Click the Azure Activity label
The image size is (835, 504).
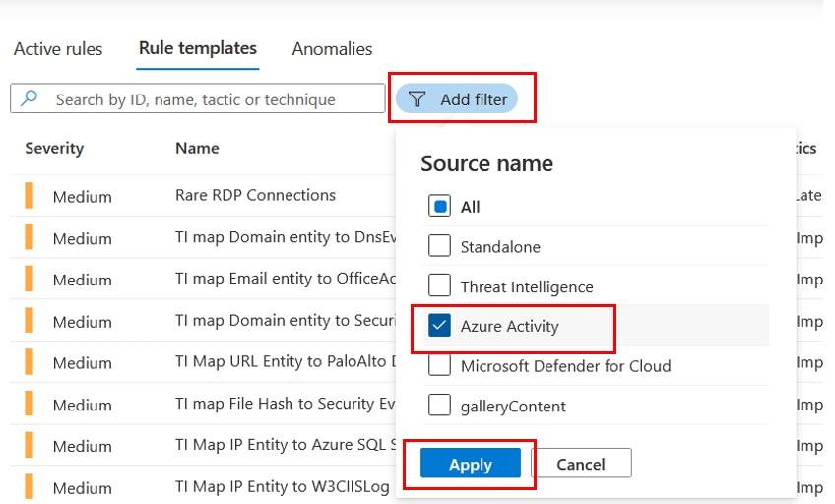tap(510, 326)
